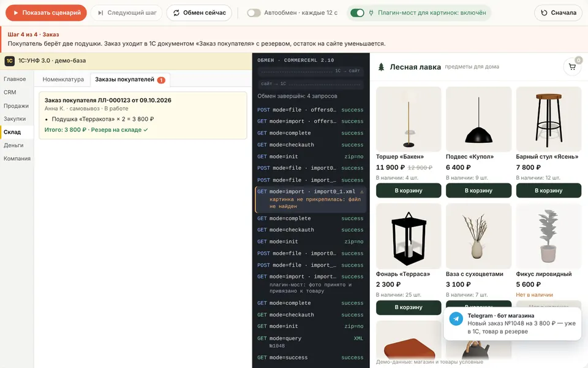The width and height of the screenshot is (588, 368).
Task: Click the Telegram icon in the notification
Action: pos(456,319)
